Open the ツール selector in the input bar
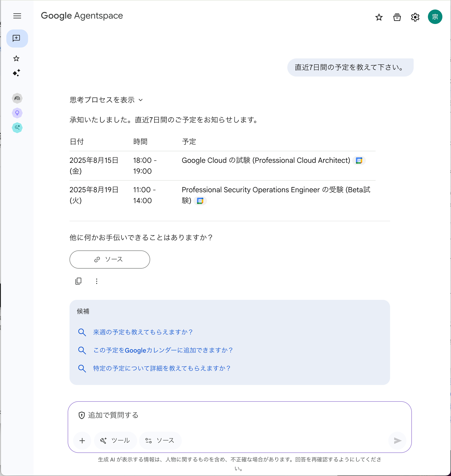Screen dimensions: 451x476 click(115, 441)
